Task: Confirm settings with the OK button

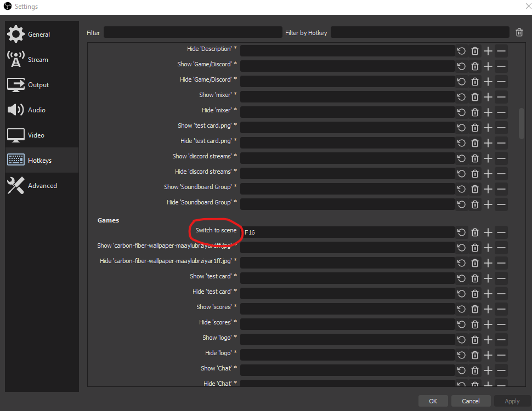Action: click(433, 401)
